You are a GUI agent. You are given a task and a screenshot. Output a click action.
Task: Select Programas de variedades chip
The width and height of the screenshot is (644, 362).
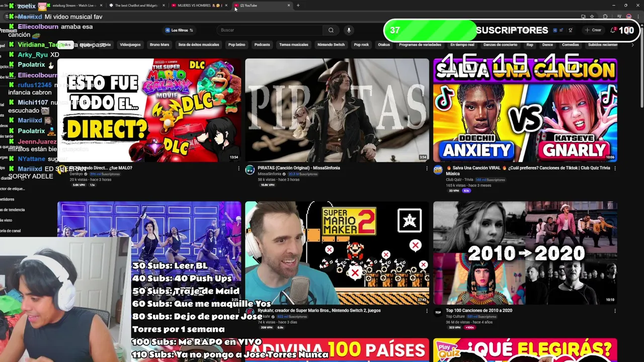tap(420, 45)
